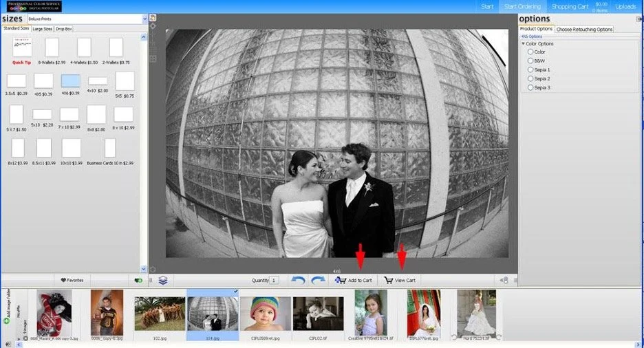Select the last bride gown thumbnail
The width and height of the screenshot is (644, 348).
476,313
